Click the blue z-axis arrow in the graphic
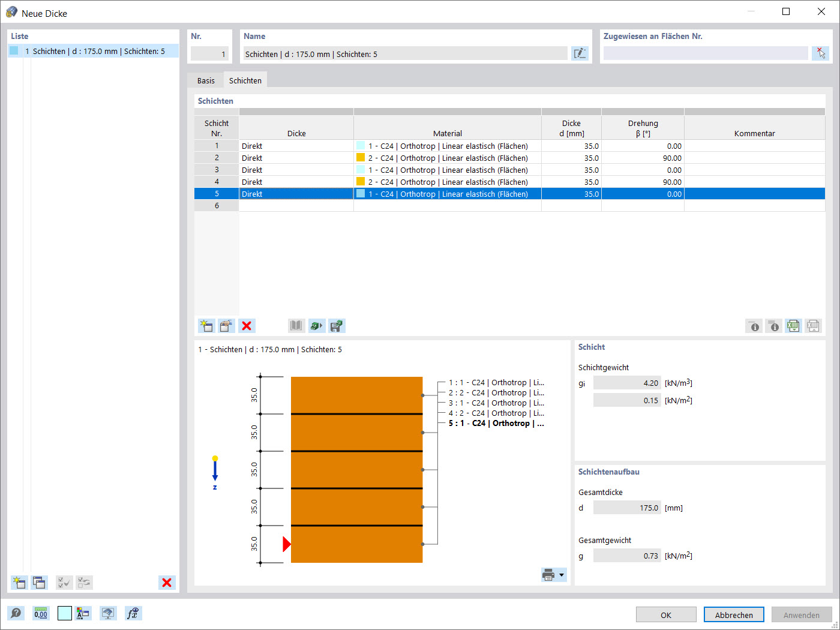Viewport: 840px width, 630px height. (215, 469)
